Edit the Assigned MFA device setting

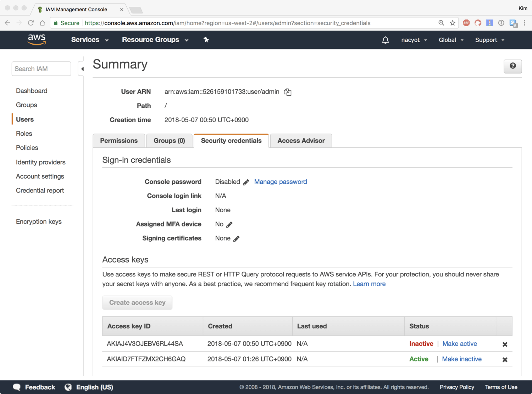pos(229,225)
